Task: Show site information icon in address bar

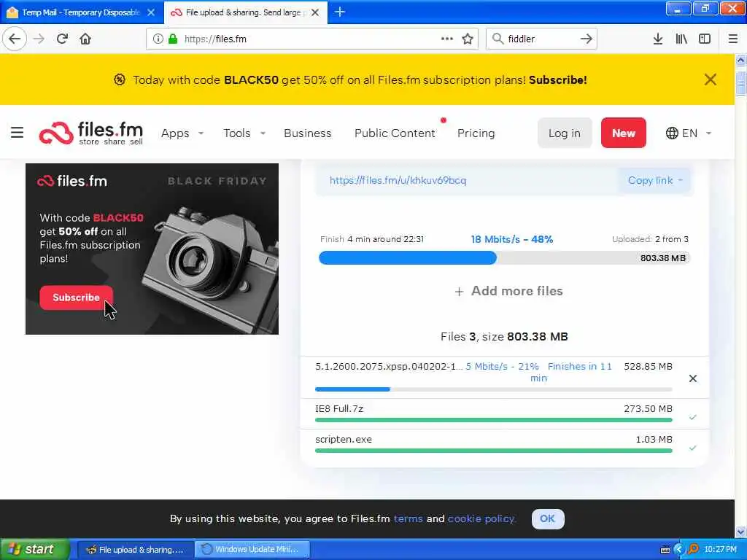Action: pos(158,39)
